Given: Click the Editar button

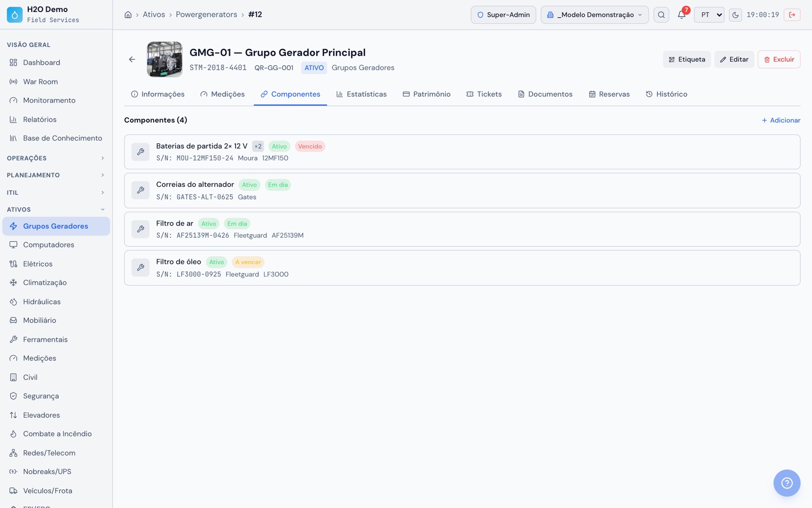Looking at the screenshot, I should 734,59.
